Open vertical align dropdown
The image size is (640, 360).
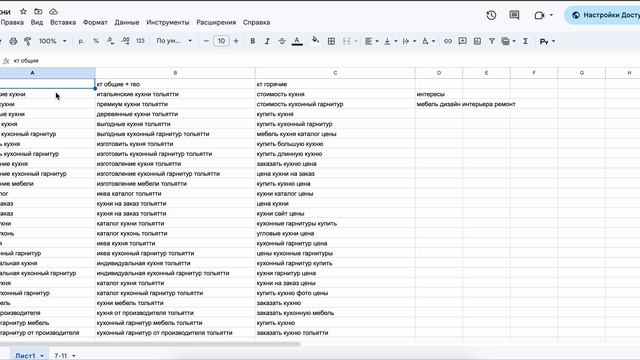(390, 41)
